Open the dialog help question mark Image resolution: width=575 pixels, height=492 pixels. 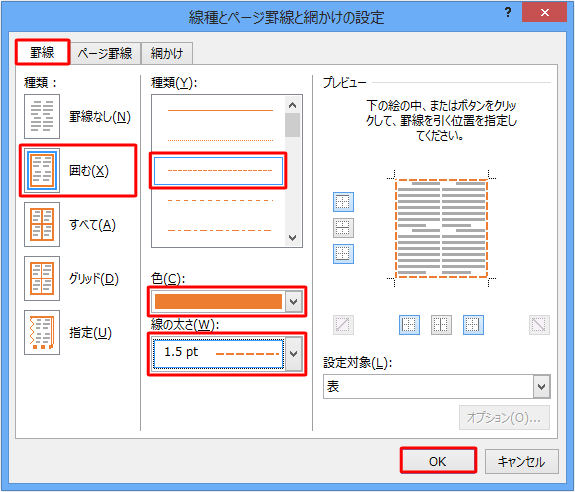(x=508, y=13)
